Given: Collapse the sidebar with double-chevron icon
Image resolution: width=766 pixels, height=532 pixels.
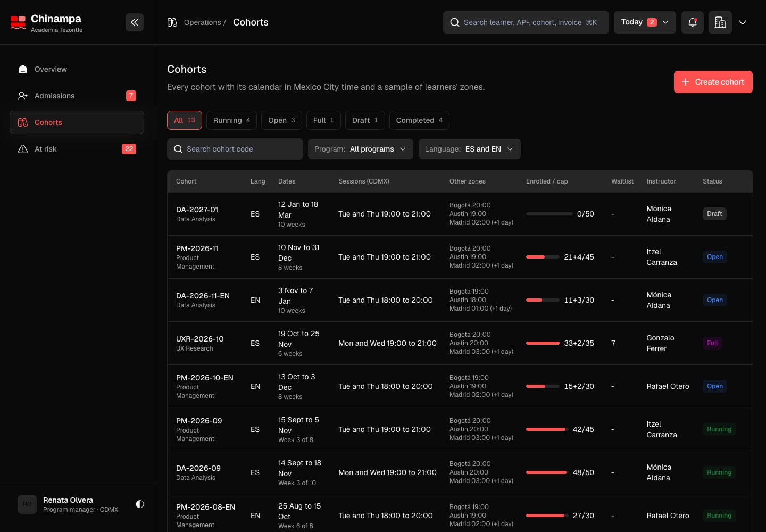Looking at the screenshot, I should [135, 22].
